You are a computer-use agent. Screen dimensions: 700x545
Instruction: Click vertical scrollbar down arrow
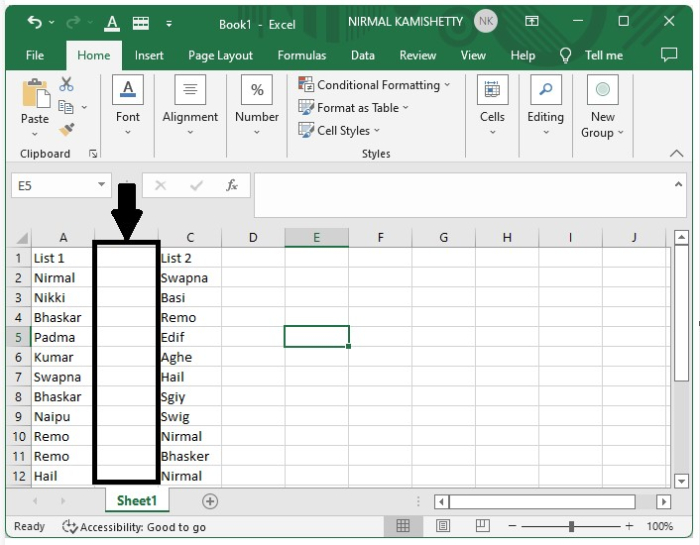pyautogui.click(x=681, y=481)
